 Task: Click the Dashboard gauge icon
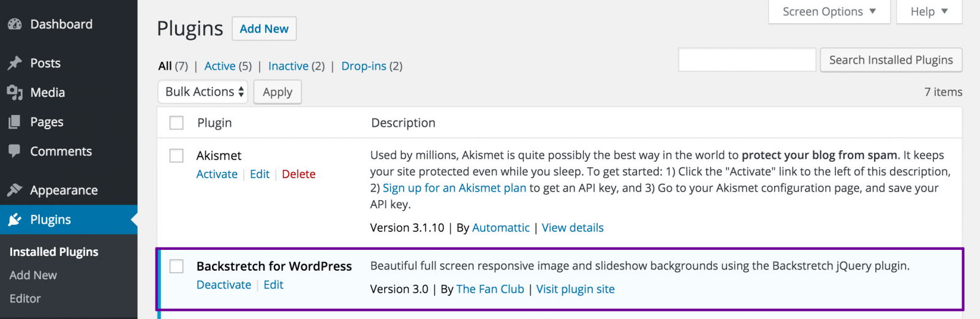(x=15, y=24)
